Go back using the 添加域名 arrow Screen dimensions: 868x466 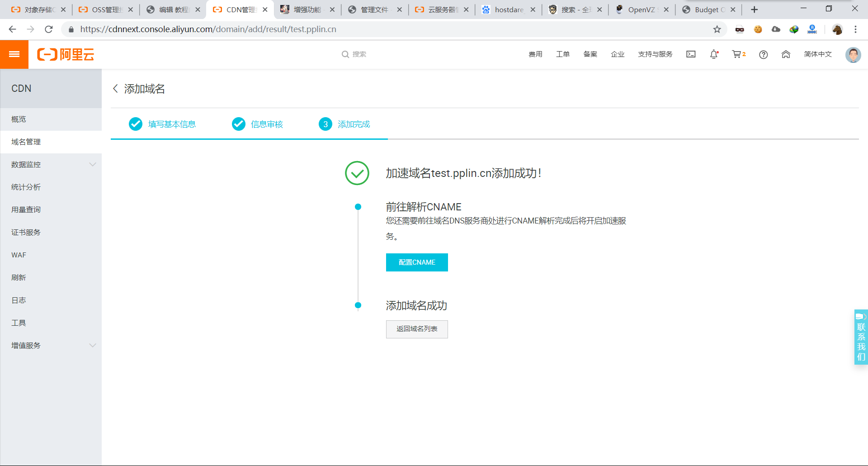(115, 89)
